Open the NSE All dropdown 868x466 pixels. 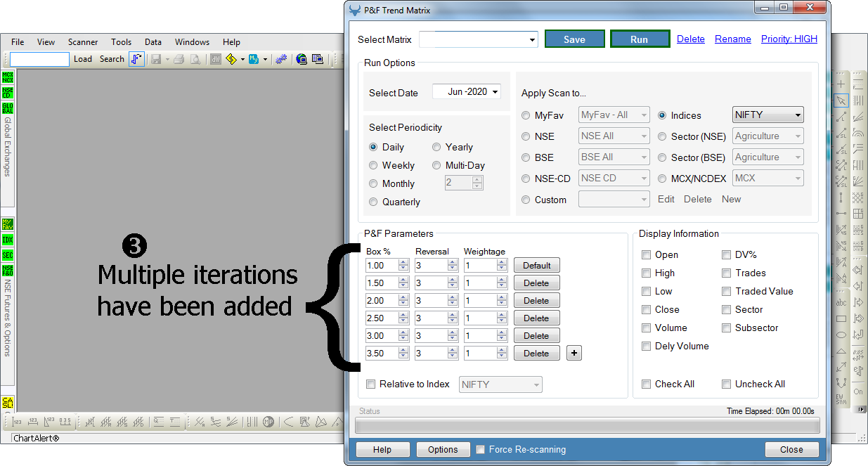point(614,136)
